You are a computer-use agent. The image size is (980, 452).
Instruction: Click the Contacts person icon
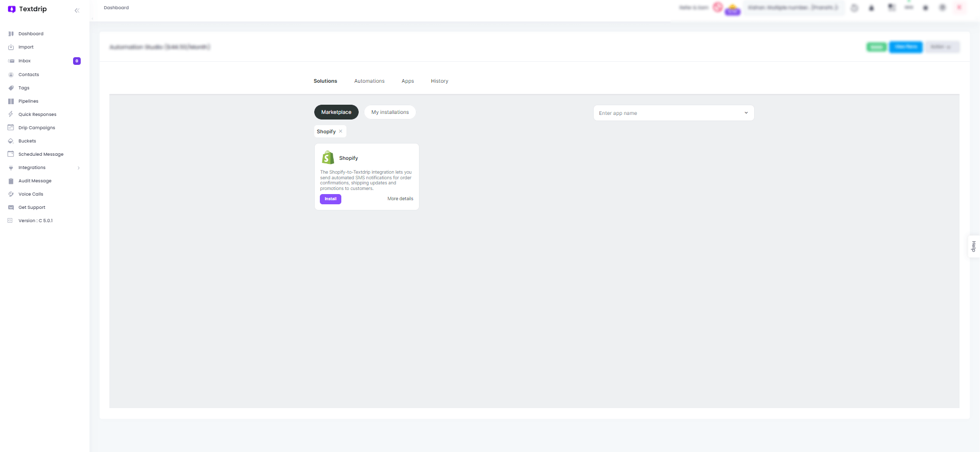11,75
